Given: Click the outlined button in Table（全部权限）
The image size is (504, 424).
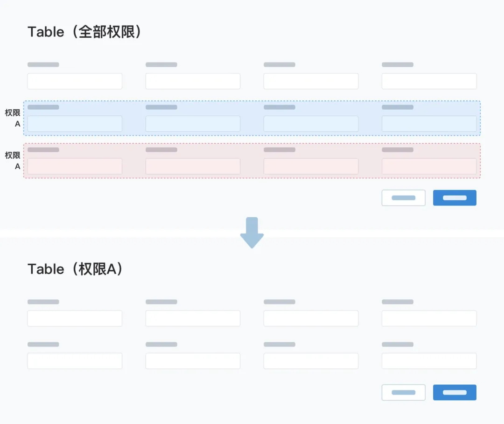Looking at the screenshot, I should click(x=403, y=198).
